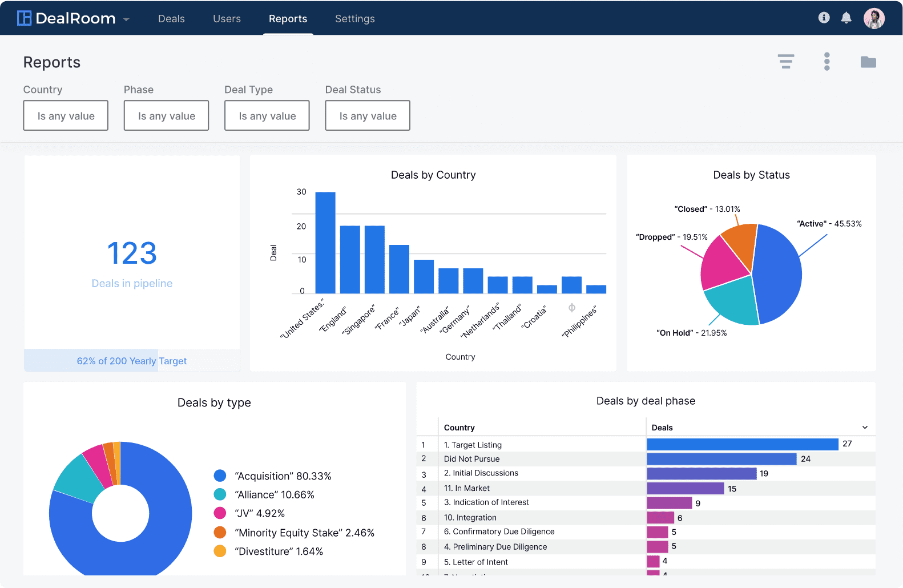Expand the DealRoom workspace dropdown arrow
903x588 pixels.
coord(126,19)
